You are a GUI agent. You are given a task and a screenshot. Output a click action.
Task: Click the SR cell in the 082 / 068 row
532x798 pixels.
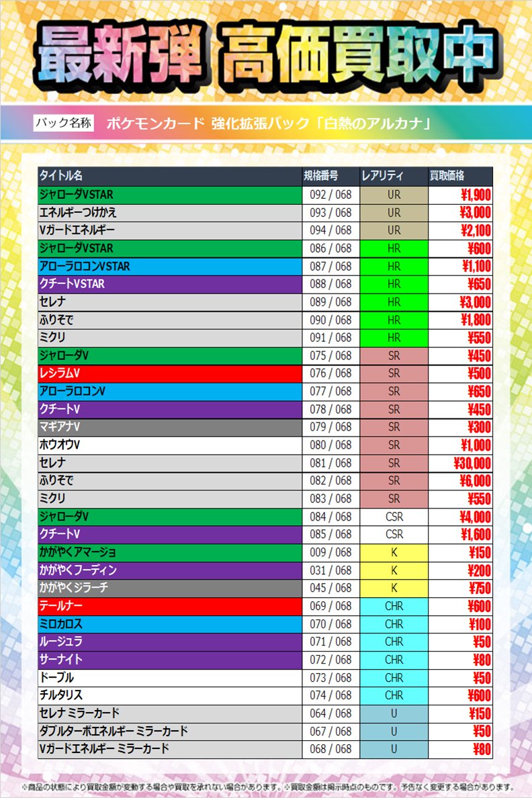394,480
